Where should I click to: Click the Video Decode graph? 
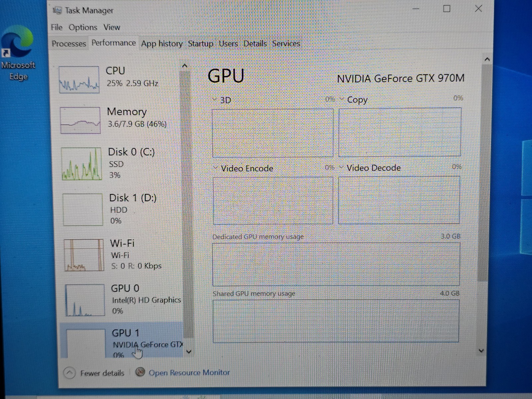tap(399, 200)
